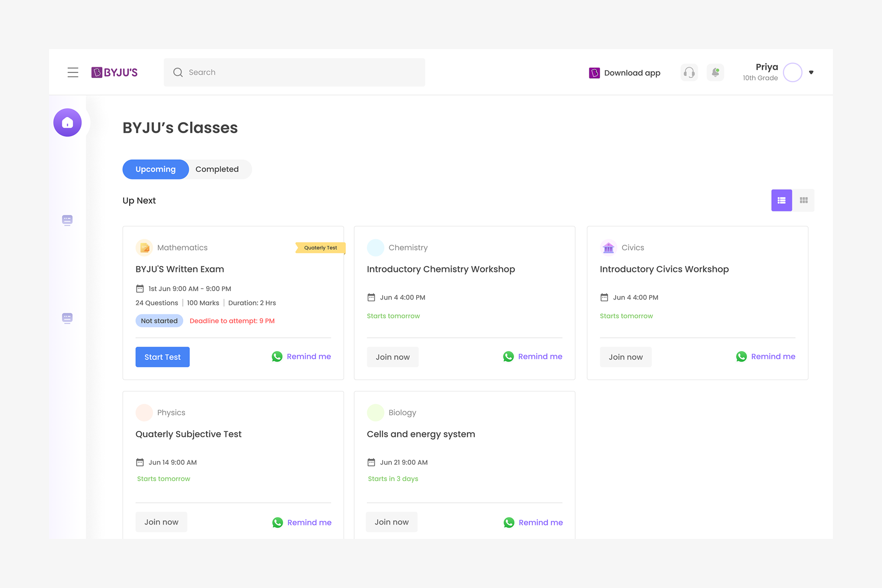Open headset support icon

click(689, 72)
